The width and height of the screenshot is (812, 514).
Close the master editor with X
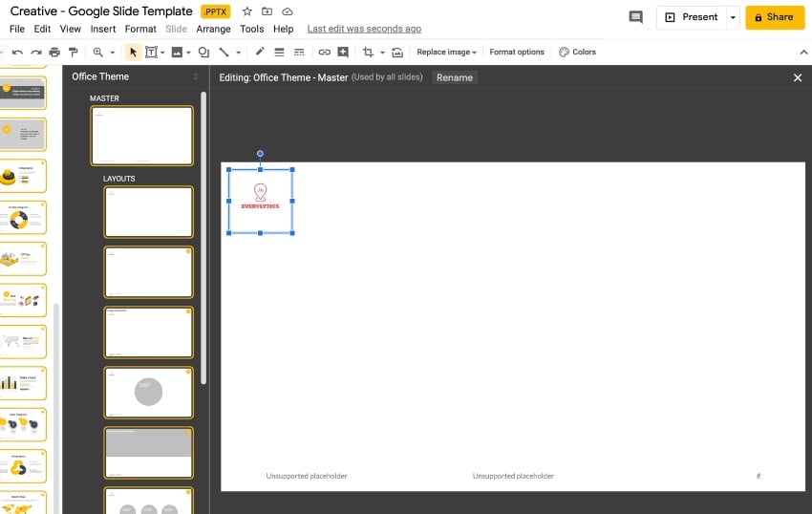click(798, 77)
